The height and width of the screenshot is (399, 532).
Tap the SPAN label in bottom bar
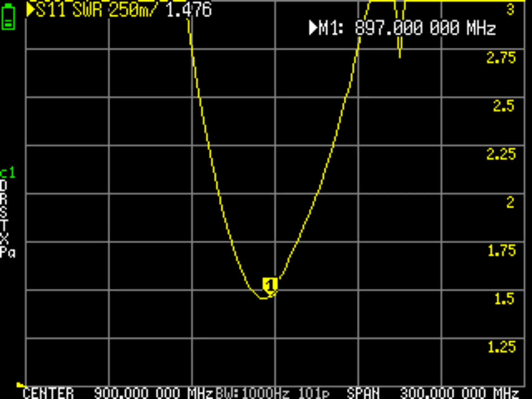[363, 393]
